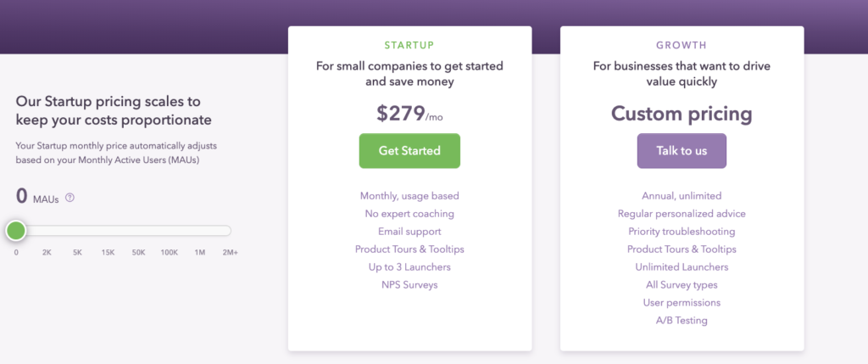The image size is (868, 364).
Task: Click the Get Started button
Action: (409, 151)
